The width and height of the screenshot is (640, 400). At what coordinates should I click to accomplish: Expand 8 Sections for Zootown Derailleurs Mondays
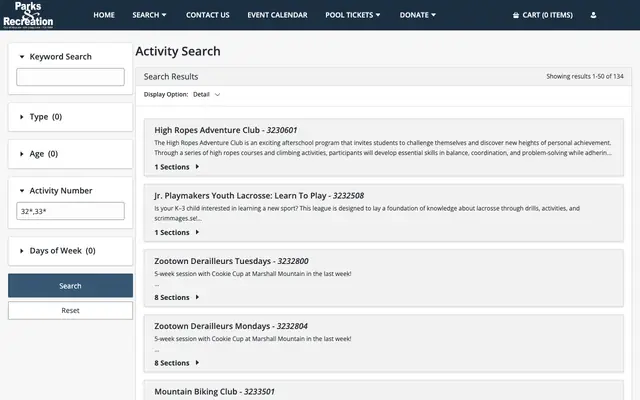point(177,363)
